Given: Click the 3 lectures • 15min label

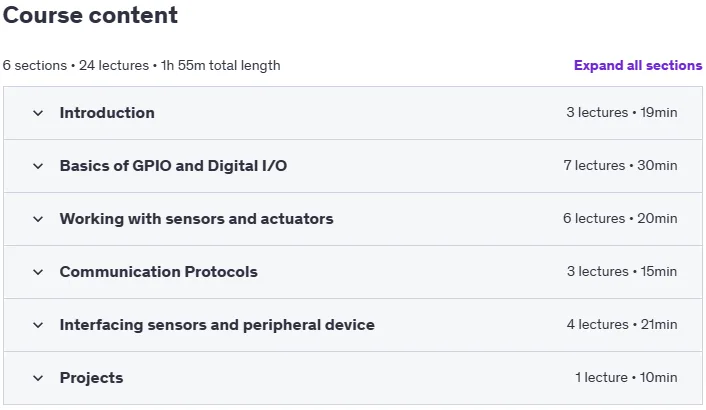Looking at the screenshot, I should pos(622,271).
